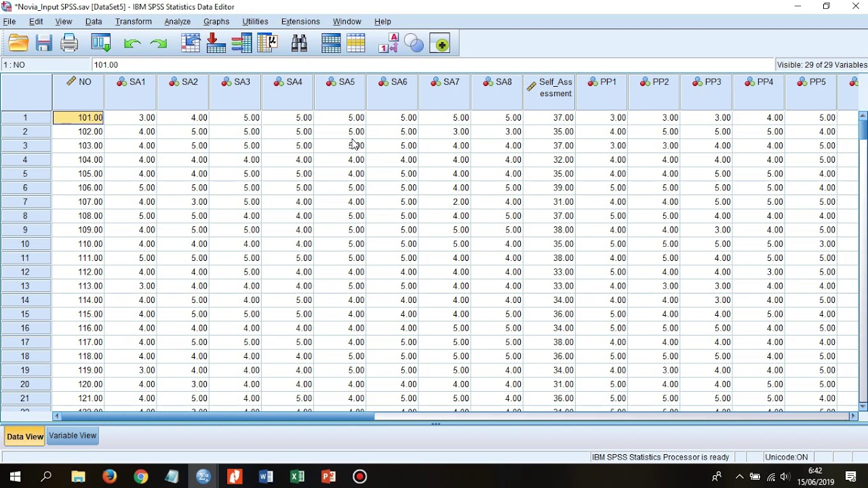Click the Go to Case toolbar icon

pos(191,43)
